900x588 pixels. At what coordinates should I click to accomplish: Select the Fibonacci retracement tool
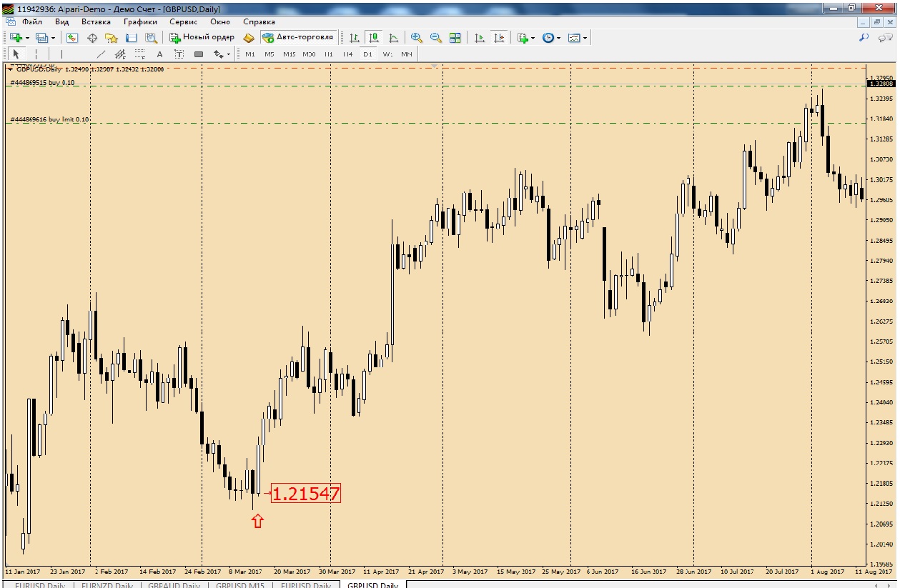(139, 54)
